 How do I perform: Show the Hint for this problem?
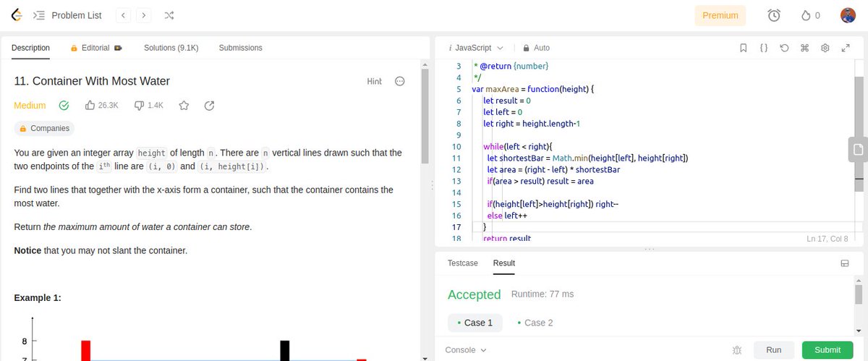click(374, 82)
